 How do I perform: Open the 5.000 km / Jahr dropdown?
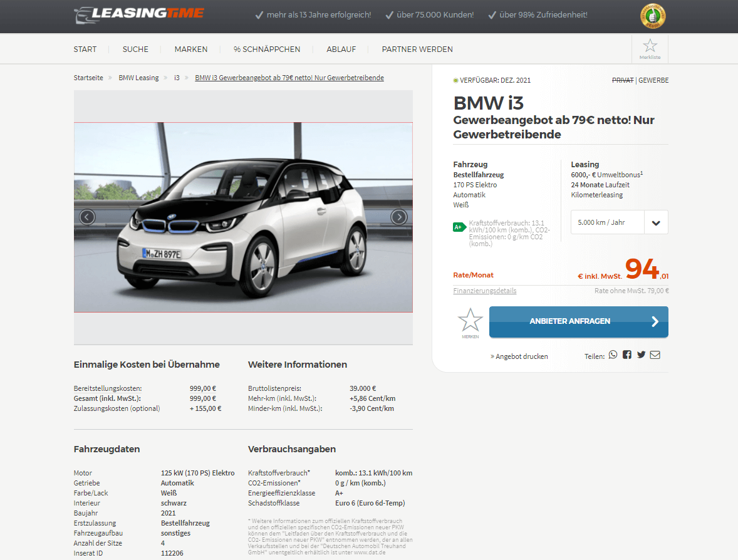[x=620, y=222]
